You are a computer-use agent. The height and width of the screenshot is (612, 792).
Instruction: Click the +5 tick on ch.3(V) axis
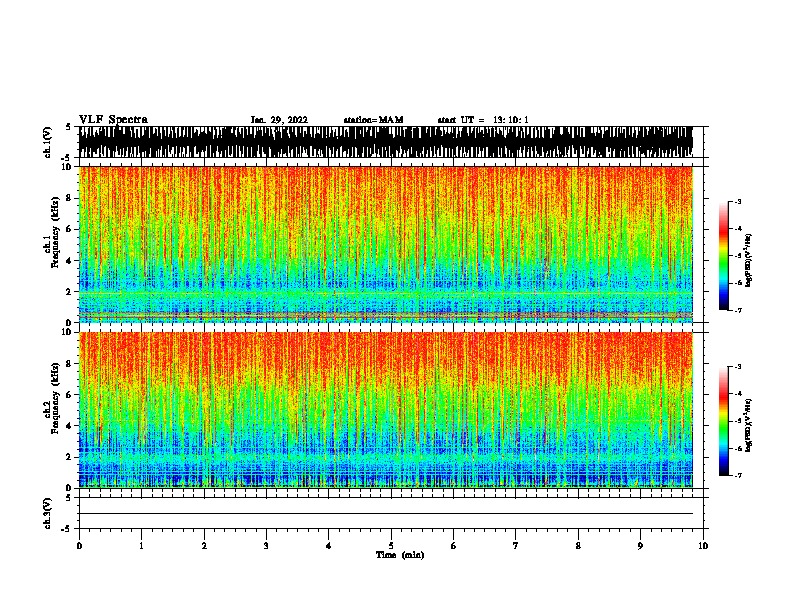69,498
